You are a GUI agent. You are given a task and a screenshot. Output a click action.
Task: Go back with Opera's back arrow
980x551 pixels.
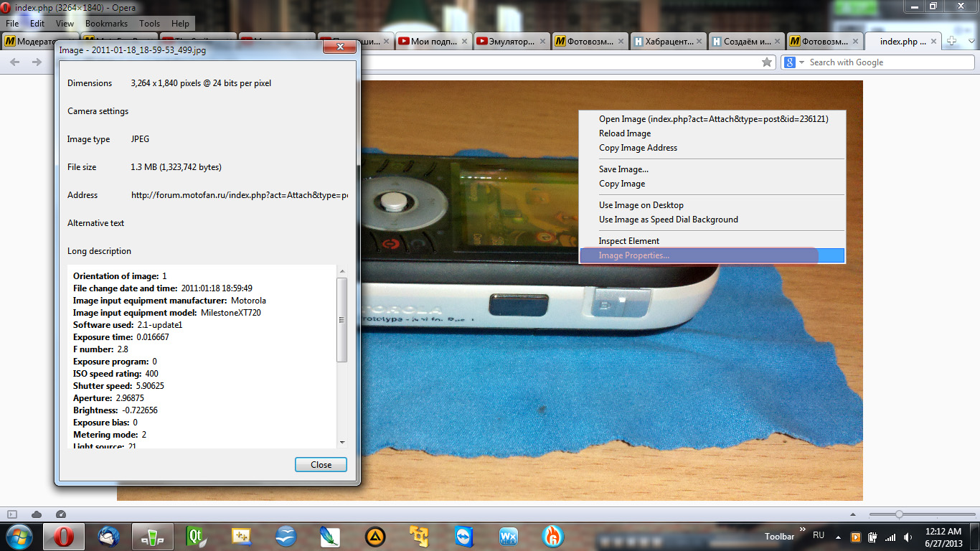point(15,62)
